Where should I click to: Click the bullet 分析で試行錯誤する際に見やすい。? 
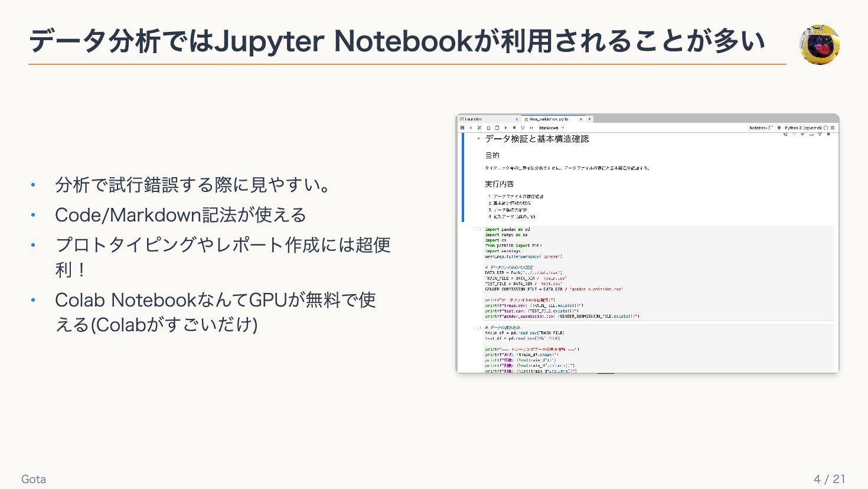tap(194, 185)
